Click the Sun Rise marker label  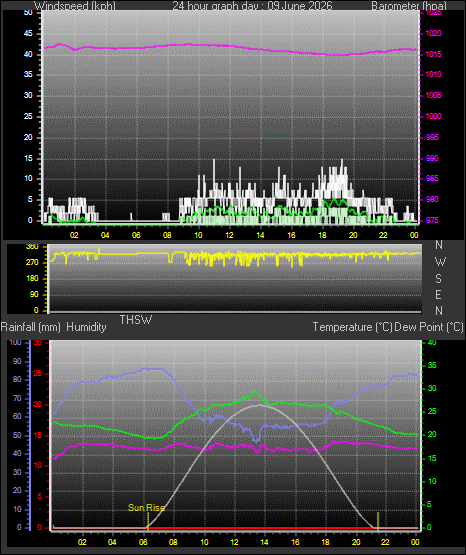coord(146,508)
